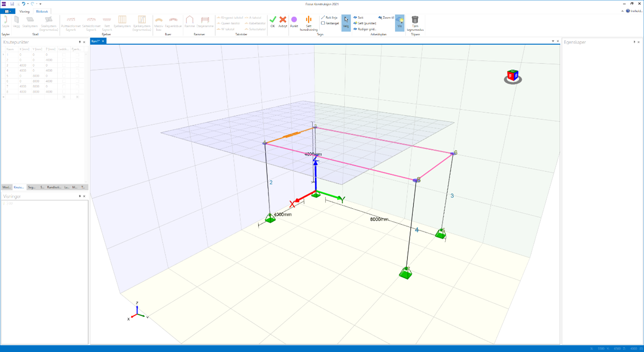Toggle Leddet checkbox for node 4
644x352 pixels.
tap(64, 70)
